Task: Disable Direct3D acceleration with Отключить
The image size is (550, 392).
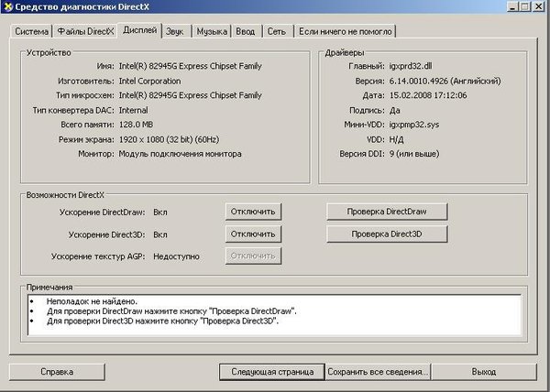Action: pos(253,234)
